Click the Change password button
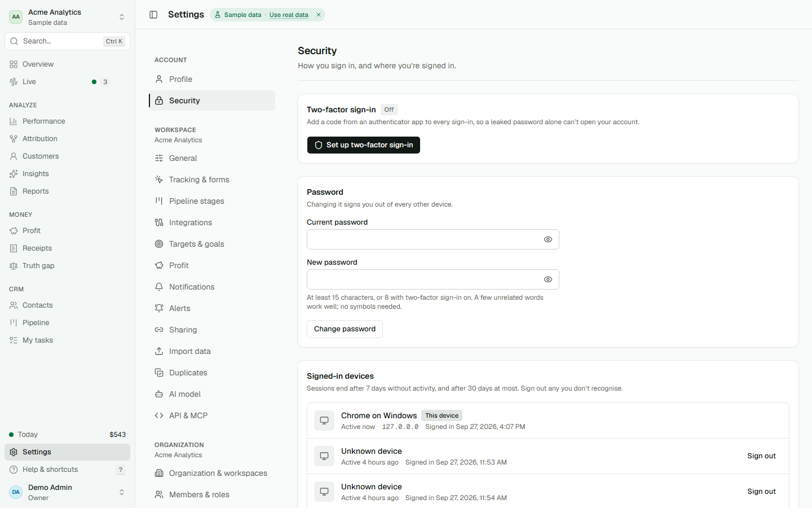 point(345,329)
